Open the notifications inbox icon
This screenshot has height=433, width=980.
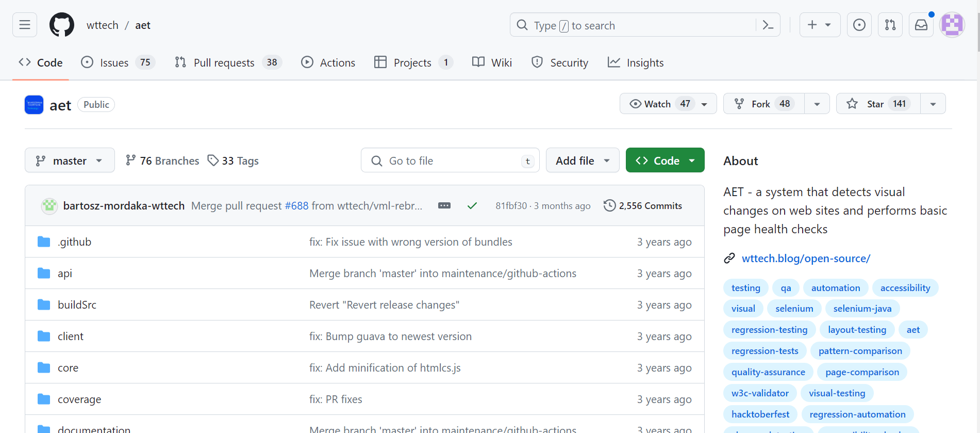coord(921,25)
